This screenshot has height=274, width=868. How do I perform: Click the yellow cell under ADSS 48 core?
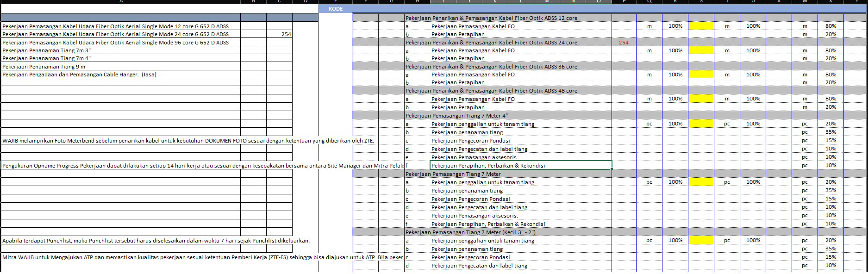tap(701, 99)
